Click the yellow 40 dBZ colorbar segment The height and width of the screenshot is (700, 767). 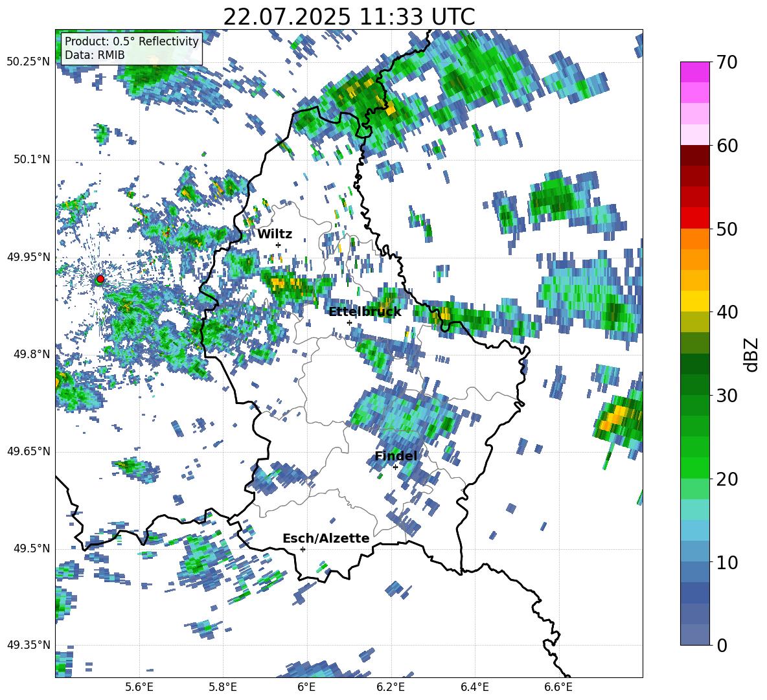click(694, 301)
